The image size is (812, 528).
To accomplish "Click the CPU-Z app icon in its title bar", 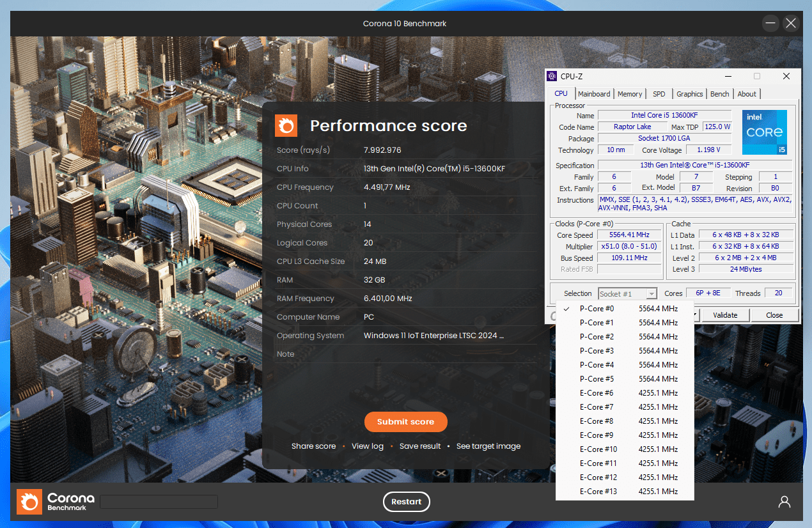I will [x=552, y=76].
